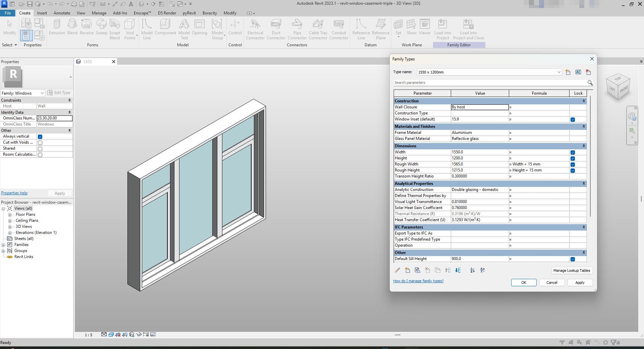Click the Search parameters field
This screenshot has height=349, width=644.
pyautogui.click(x=490, y=83)
